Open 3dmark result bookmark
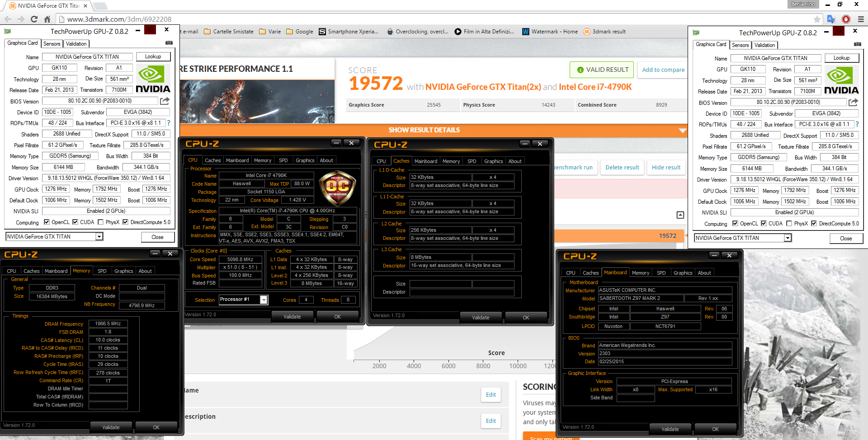Screen dimensions: 868x440 604,32
